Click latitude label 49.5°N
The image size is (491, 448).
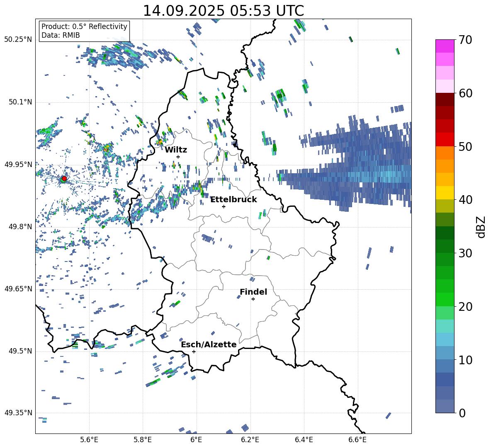(x=20, y=351)
